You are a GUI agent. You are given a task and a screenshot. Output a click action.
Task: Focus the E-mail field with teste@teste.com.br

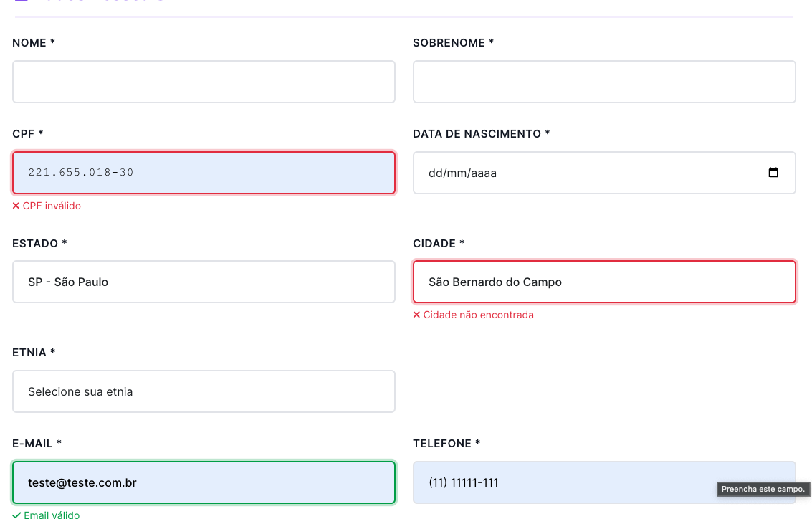coord(204,482)
